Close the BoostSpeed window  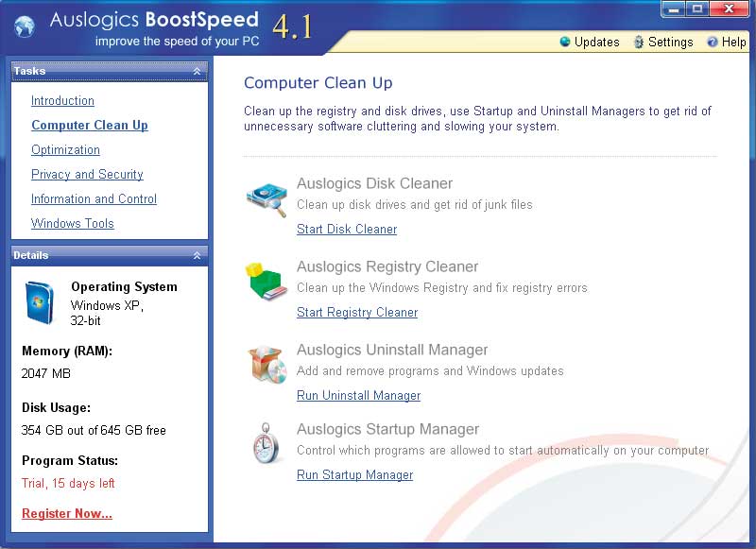point(730,9)
